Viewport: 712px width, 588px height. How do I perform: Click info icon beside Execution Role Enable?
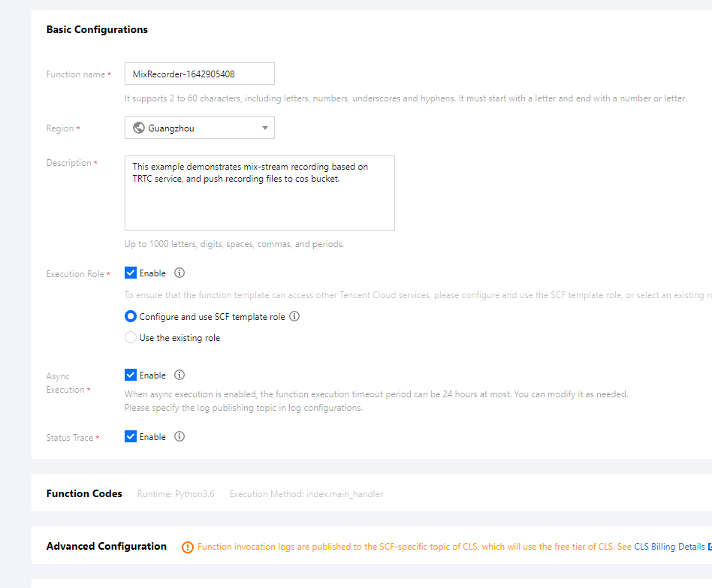(180, 273)
